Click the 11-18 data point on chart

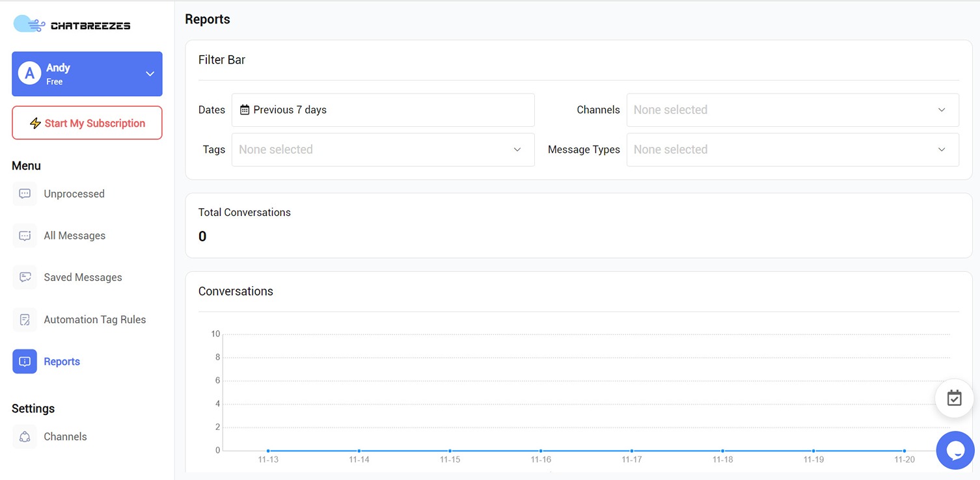722,451
